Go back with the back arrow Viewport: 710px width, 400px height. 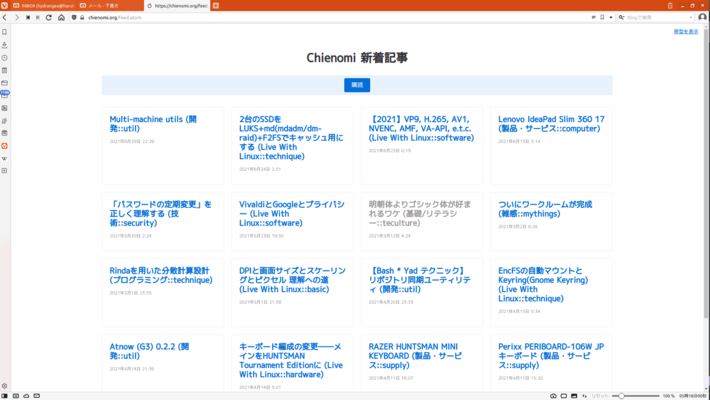(5, 18)
